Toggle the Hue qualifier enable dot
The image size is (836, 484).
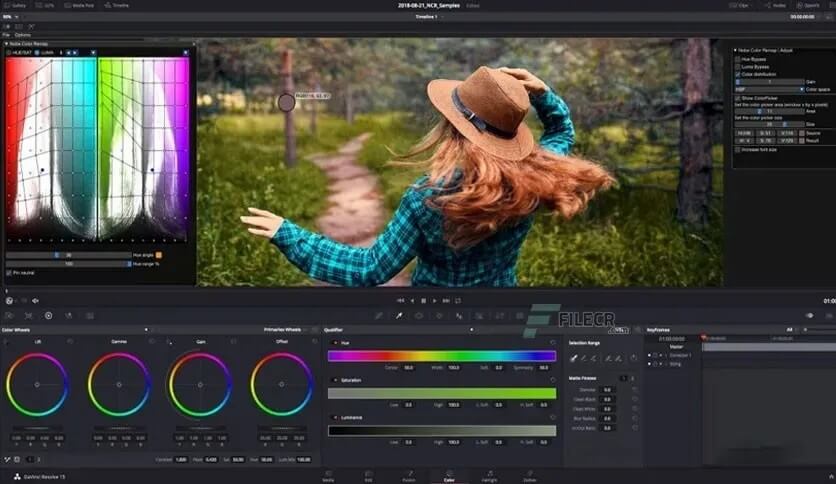click(335, 343)
